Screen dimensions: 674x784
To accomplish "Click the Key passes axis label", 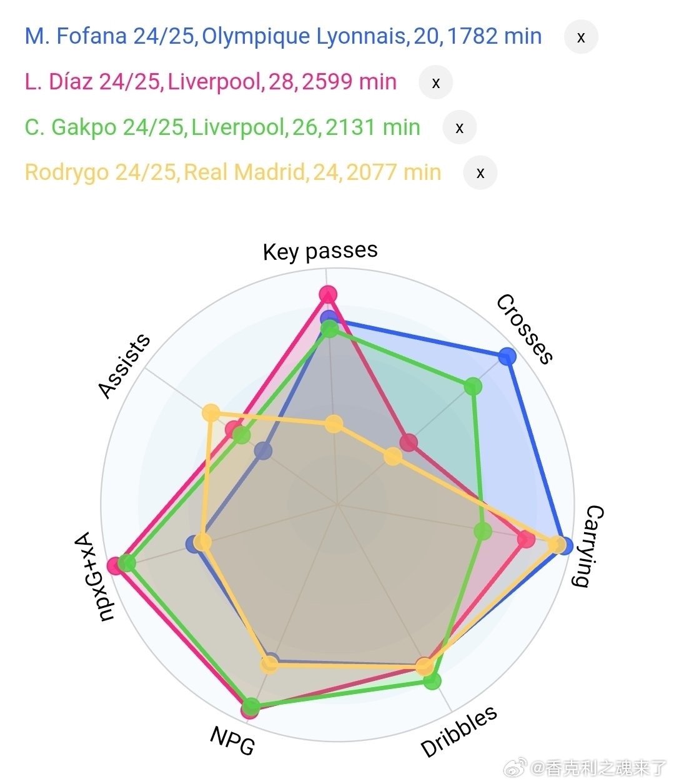I will coord(320,251).
